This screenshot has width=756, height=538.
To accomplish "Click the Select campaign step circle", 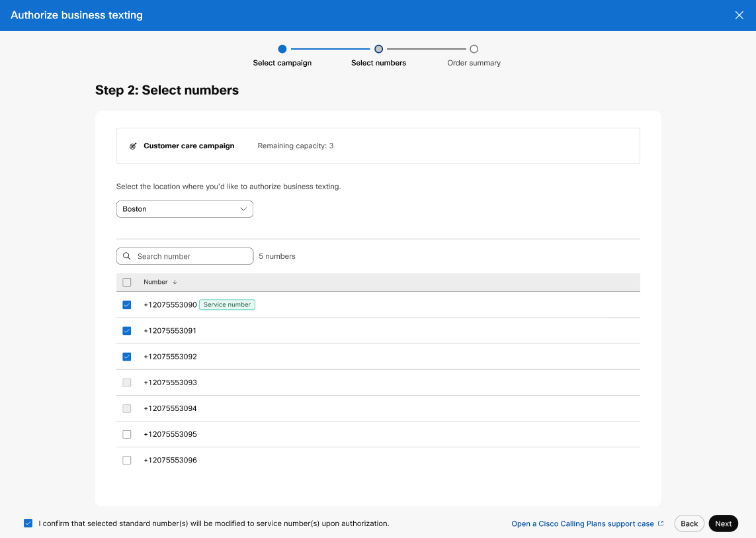I will [x=282, y=49].
